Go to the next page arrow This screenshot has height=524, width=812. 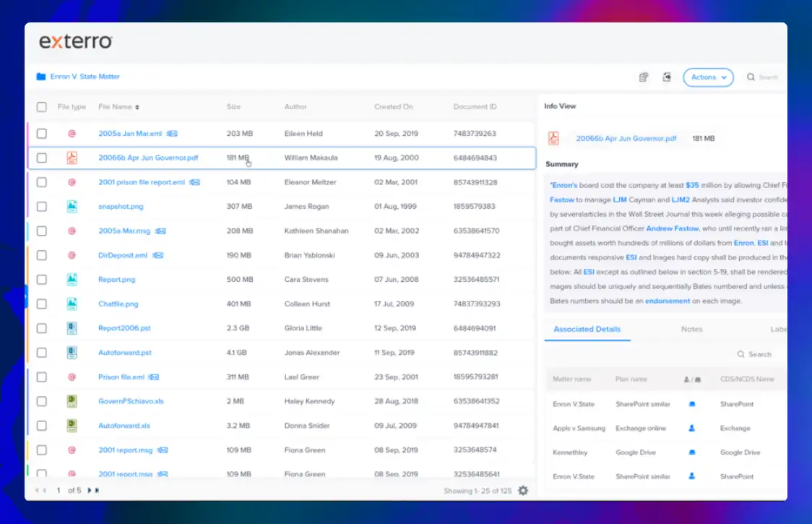point(89,490)
